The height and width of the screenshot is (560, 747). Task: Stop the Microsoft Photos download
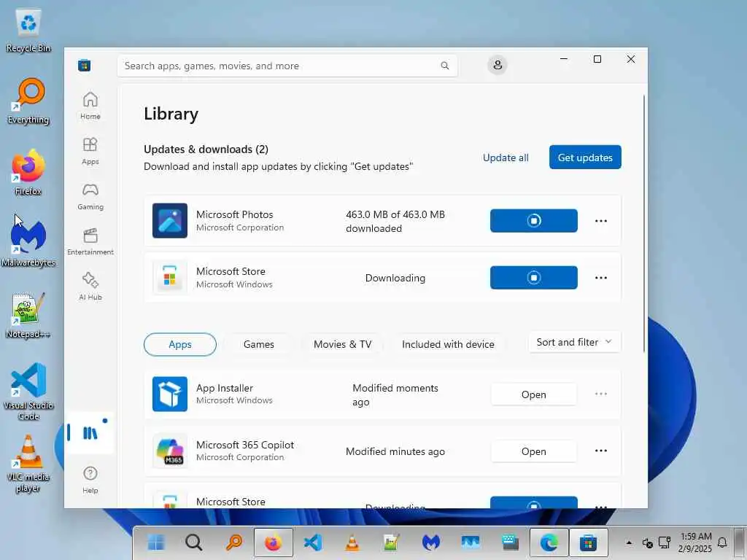(x=533, y=220)
